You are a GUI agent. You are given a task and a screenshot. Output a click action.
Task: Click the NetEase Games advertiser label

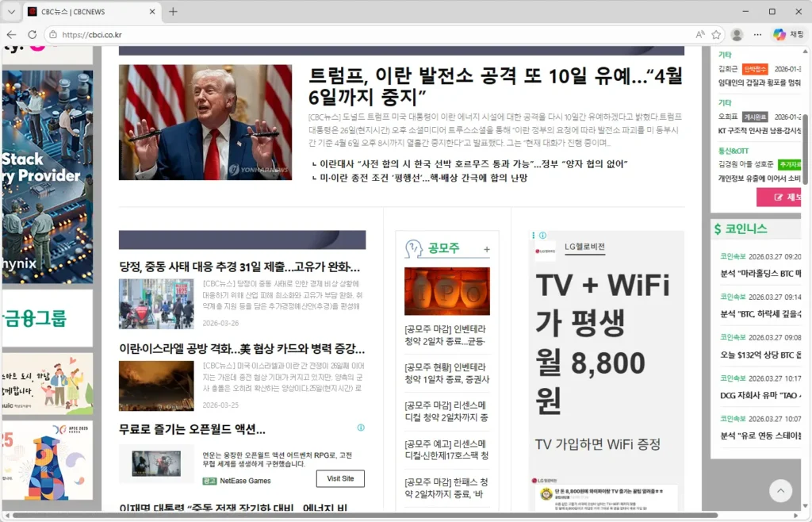point(245,481)
